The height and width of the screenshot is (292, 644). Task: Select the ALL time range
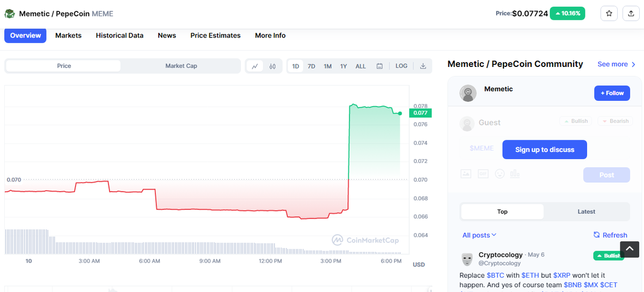tap(361, 66)
